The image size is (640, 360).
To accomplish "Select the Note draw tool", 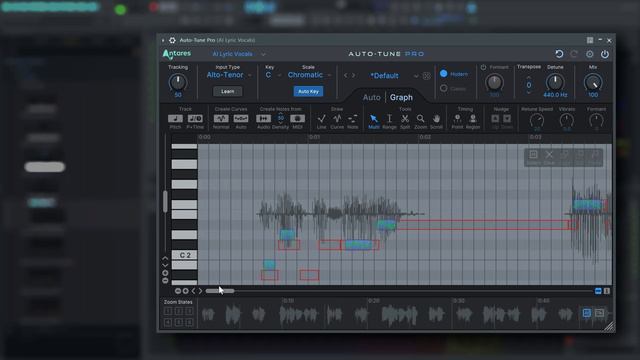I will 353,119.
